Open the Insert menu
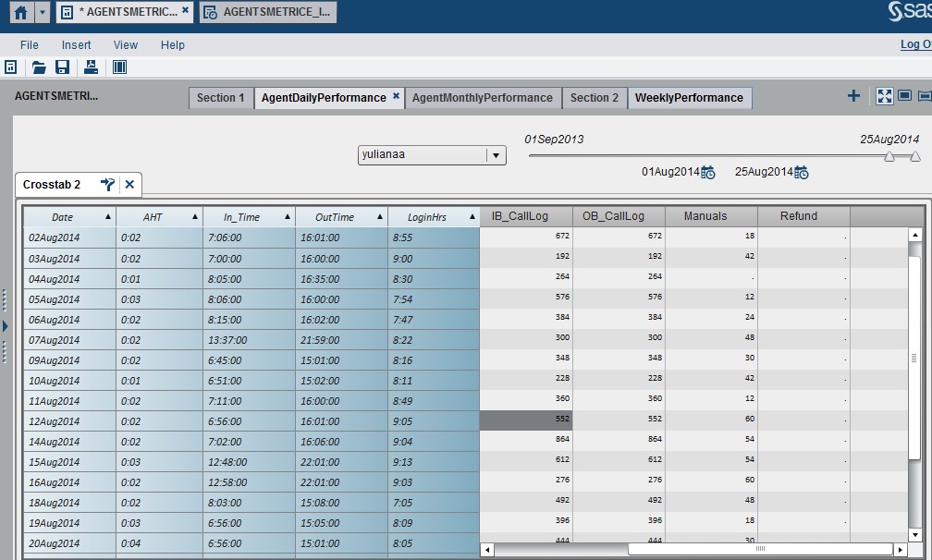This screenshot has height=560, width=932. [x=77, y=44]
